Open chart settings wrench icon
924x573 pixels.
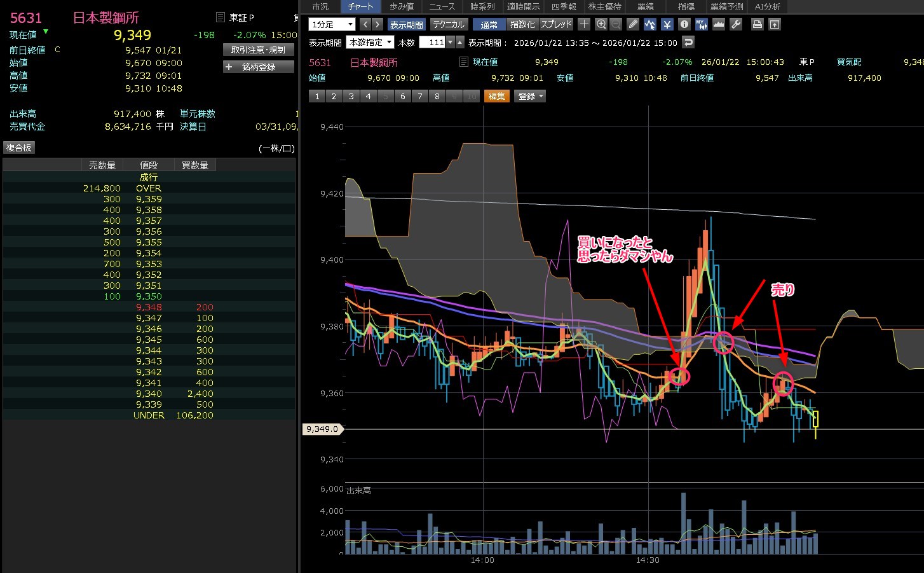(736, 24)
